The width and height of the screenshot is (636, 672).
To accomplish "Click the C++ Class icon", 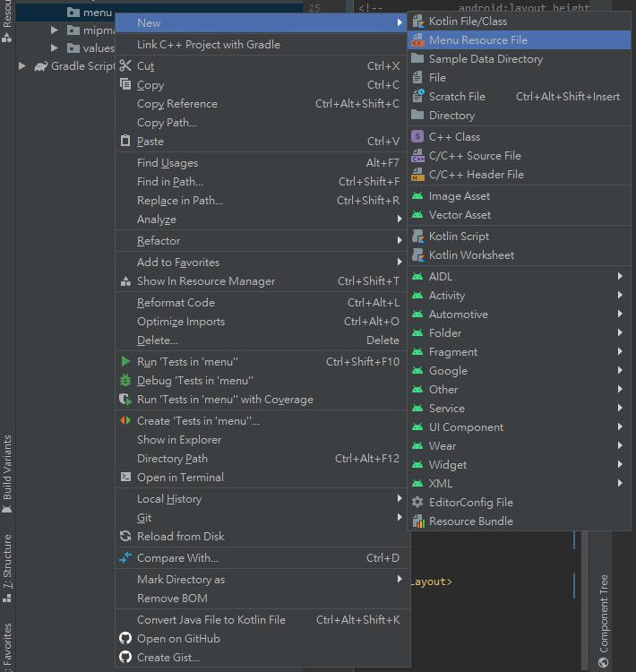I will click(x=417, y=137).
